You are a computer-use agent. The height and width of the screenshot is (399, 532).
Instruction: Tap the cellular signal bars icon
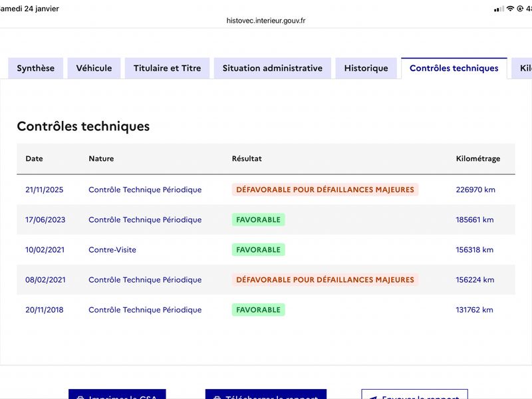pos(499,9)
